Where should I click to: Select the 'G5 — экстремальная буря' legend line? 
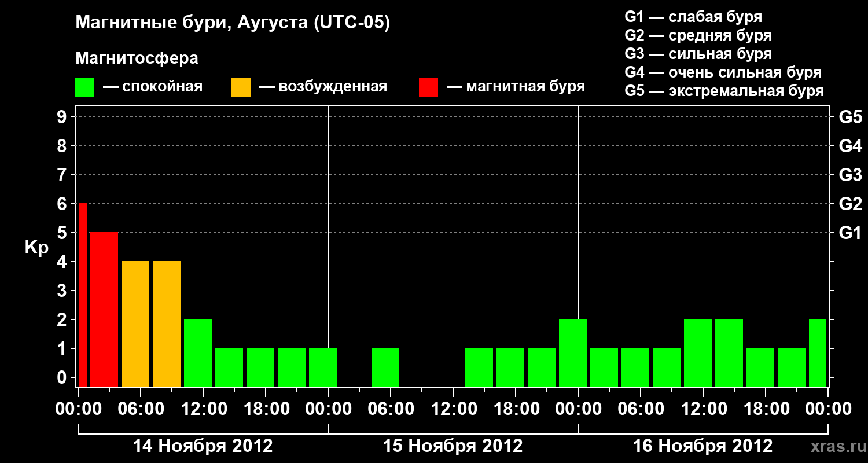724,91
